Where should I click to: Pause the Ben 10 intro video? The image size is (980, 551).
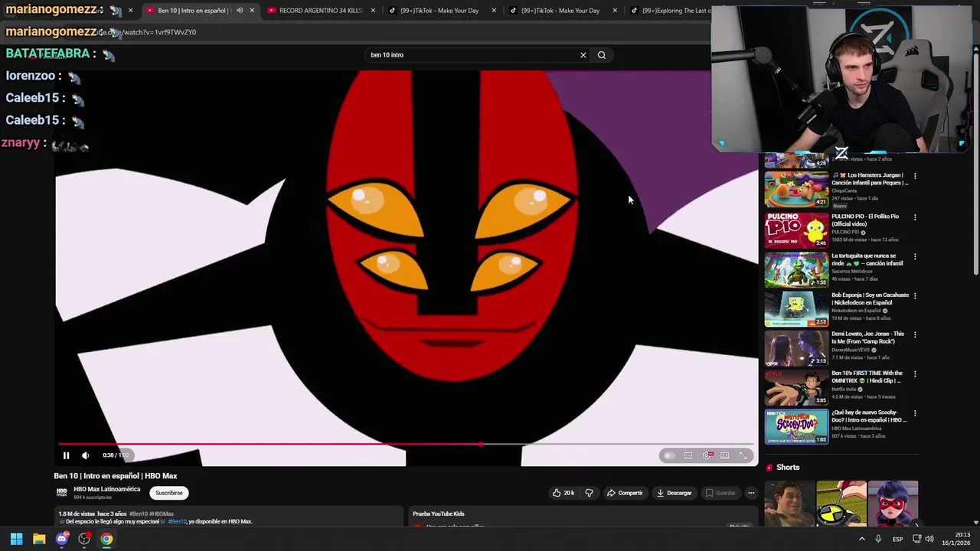point(66,455)
